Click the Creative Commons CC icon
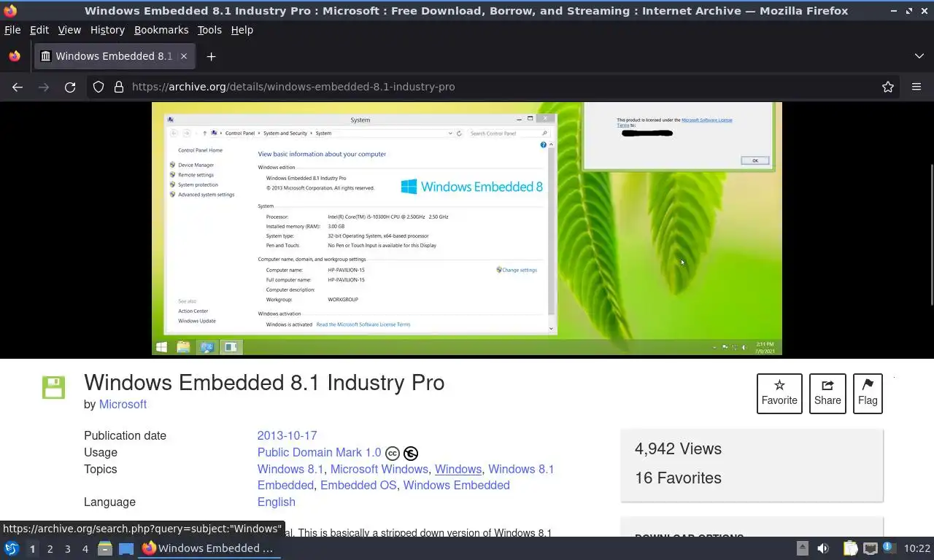The width and height of the screenshot is (934, 560). (x=393, y=454)
